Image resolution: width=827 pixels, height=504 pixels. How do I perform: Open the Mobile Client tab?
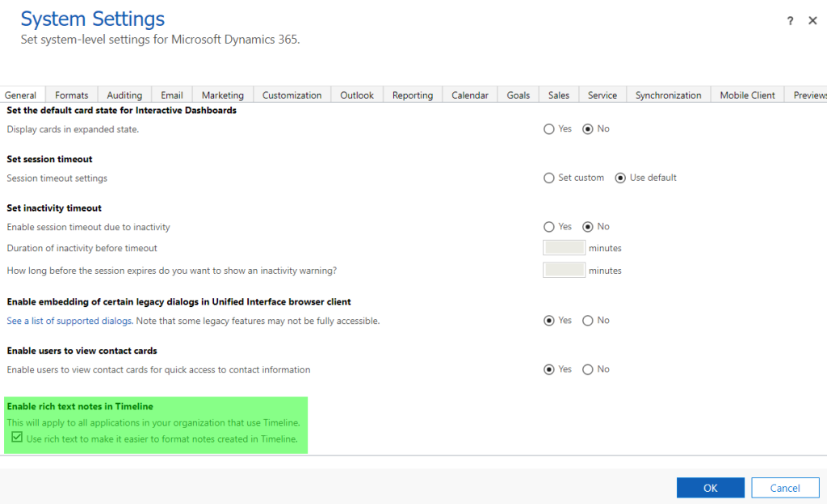pos(747,95)
